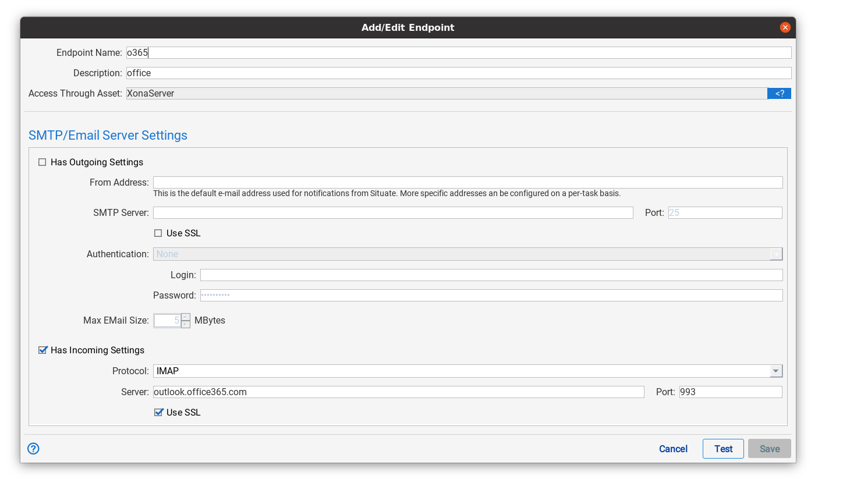Click into the Description field

tap(458, 73)
